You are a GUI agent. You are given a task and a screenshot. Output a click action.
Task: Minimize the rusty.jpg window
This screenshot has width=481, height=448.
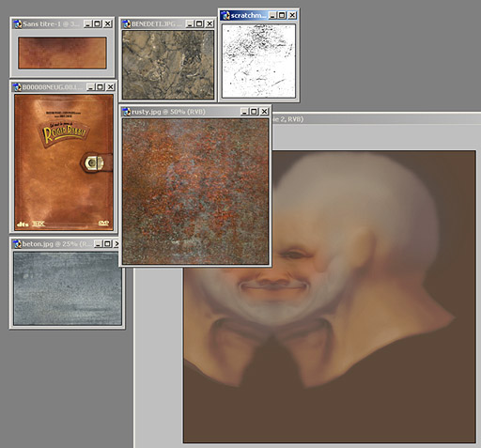tap(244, 112)
